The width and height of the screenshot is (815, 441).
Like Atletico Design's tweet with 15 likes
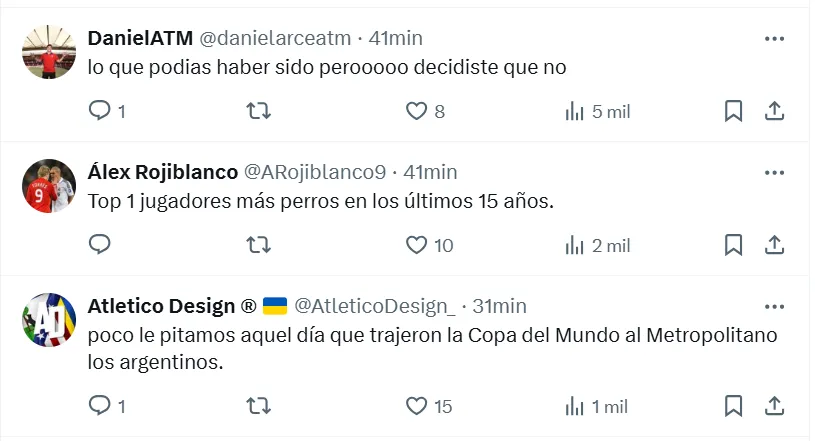tap(416, 405)
